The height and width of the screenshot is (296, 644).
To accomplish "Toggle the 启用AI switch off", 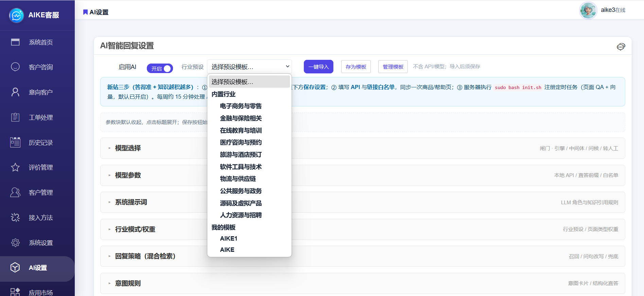I will tap(160, 68).
